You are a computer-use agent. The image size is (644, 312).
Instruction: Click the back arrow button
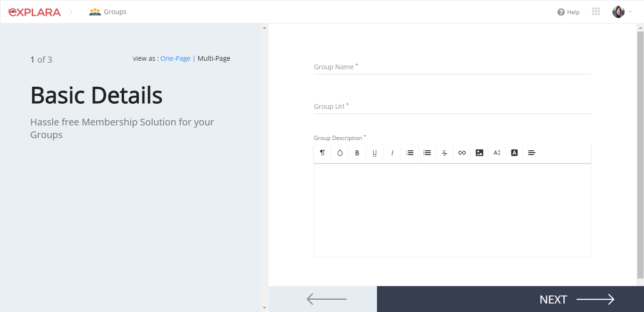click(x=323, y=299)
